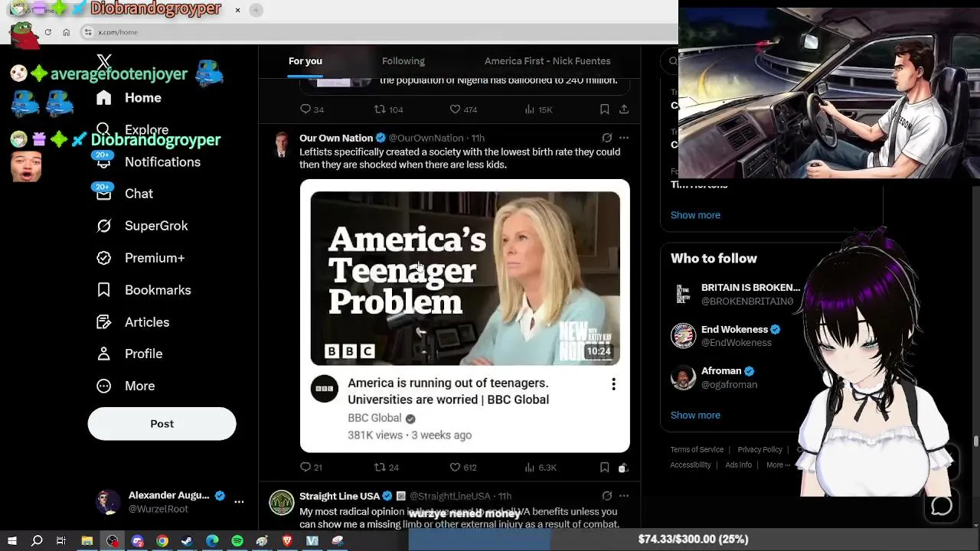View analytics of post with 15K views
Viewport: 980px width, 551px height.
pos(538,109)
